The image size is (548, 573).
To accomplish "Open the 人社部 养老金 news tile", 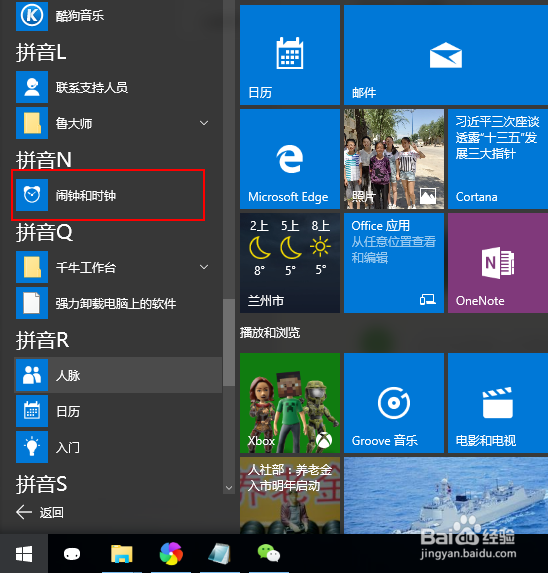I will (x=290, y=496).
